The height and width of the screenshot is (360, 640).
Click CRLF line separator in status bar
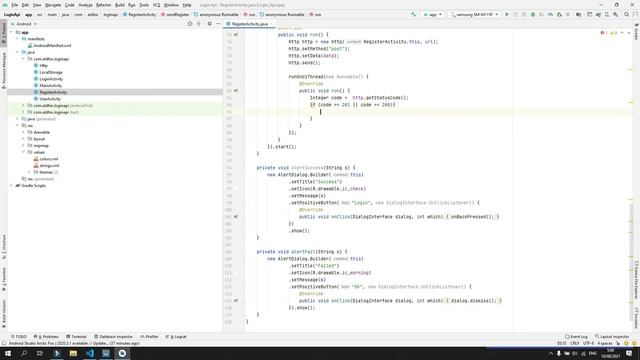(x=575, y=343)
